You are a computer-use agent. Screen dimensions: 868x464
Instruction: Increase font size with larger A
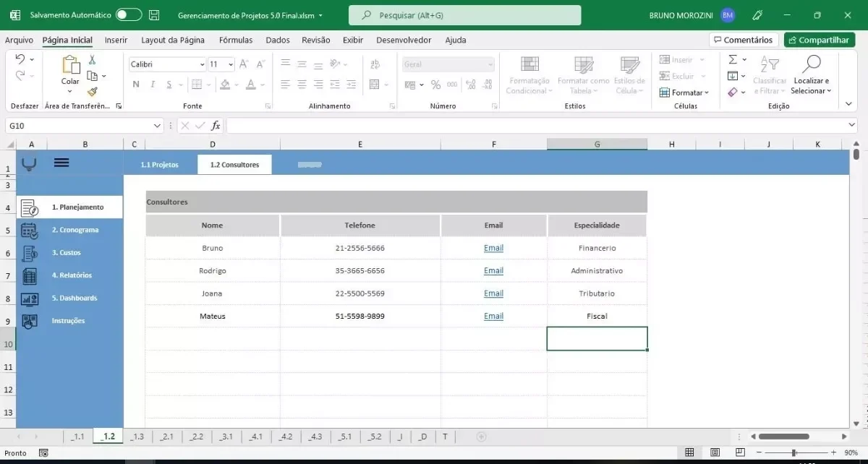click(244, 64)
